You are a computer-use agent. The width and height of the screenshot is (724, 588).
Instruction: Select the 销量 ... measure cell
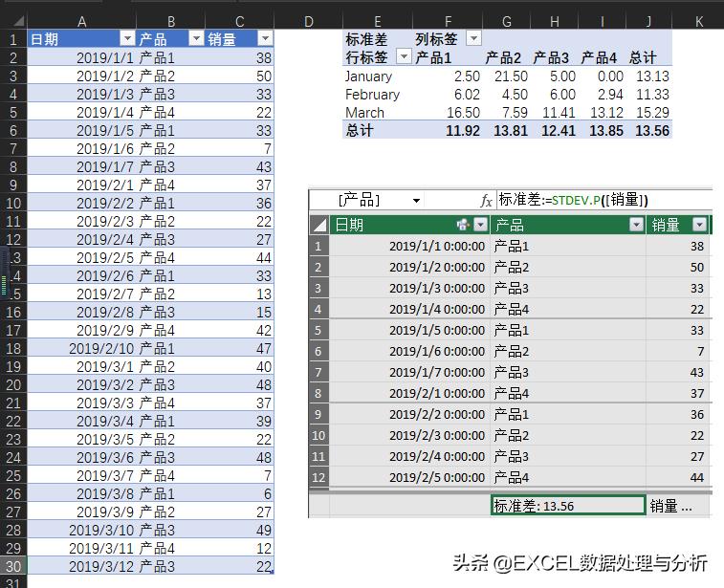(x=678, y=506)
